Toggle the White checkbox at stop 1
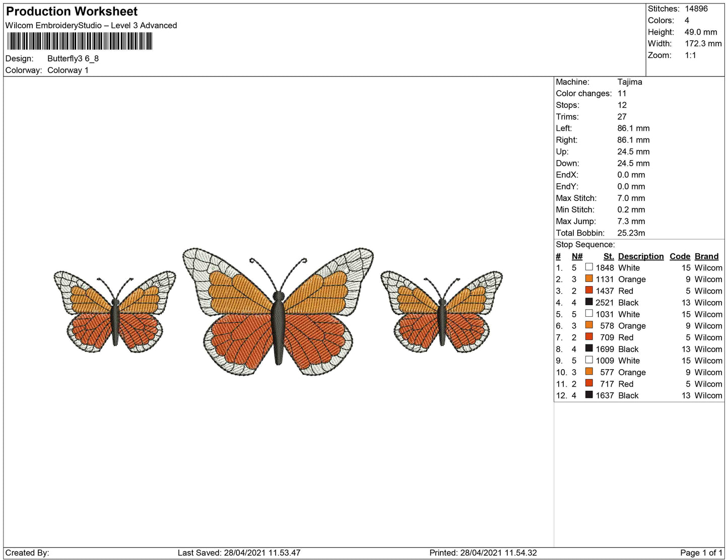Image resolution: width=728 pixels, height=560 pixels. click(588, 267)
